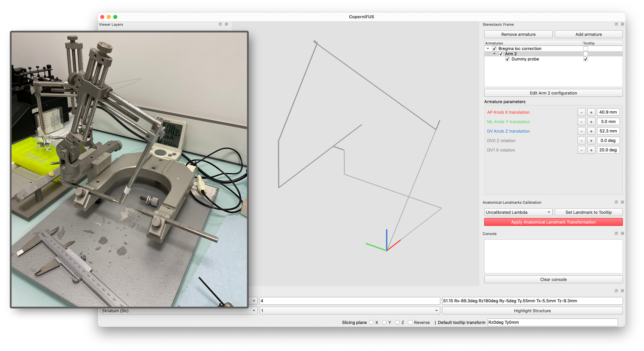Edit the Default tooltip transform field

tap(552, 322)
